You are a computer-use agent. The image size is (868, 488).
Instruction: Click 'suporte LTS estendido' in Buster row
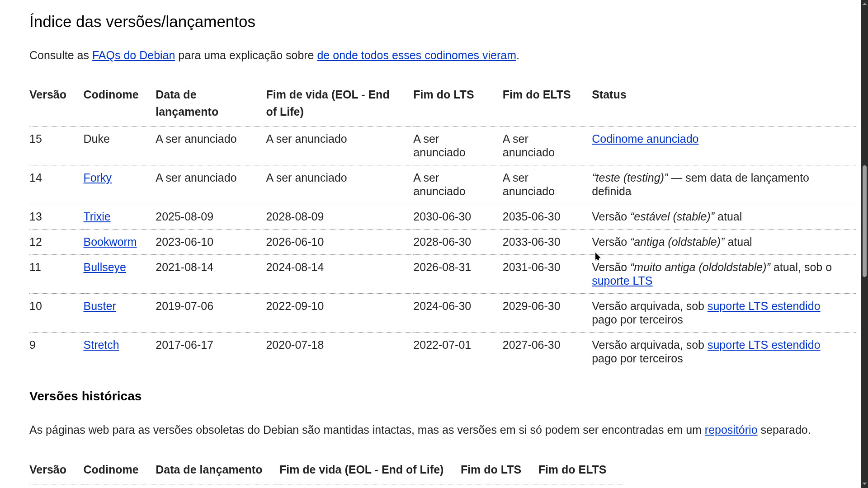tap(763, 306)
